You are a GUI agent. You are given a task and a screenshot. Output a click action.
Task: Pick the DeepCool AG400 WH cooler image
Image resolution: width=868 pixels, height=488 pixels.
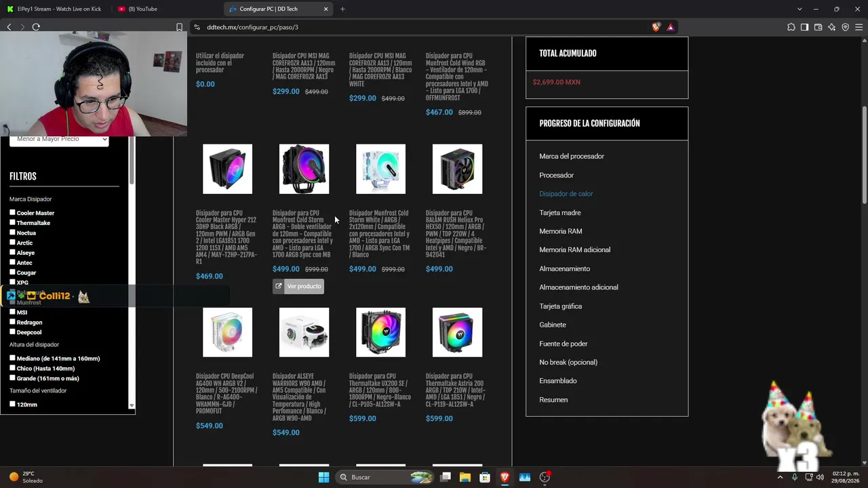pyautogui.click(x=227, y=332)
